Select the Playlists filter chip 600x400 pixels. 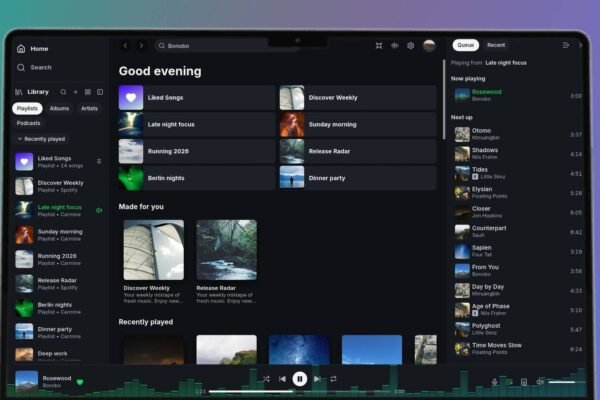27,109
